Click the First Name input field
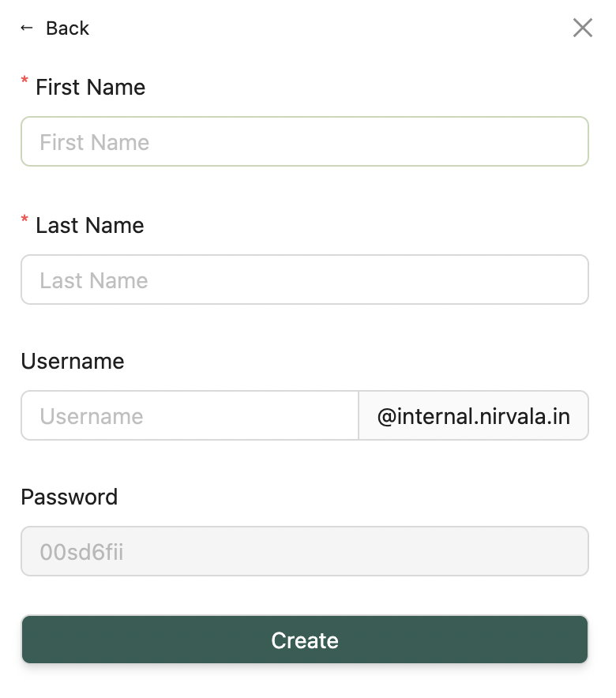The width and height of the screenshot is (616, 698). [x=305, y=141]
